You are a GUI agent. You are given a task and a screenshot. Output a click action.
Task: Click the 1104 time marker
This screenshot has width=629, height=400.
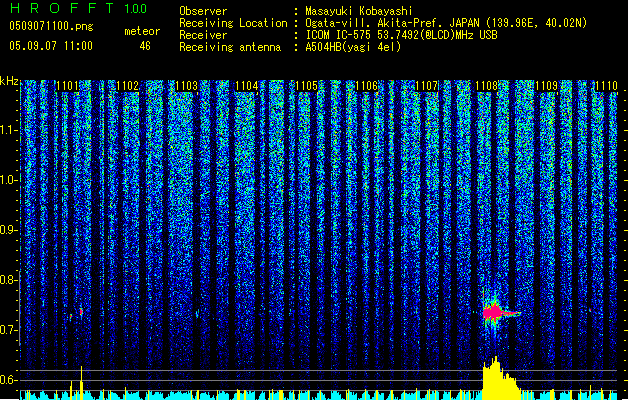click(247, 86)
